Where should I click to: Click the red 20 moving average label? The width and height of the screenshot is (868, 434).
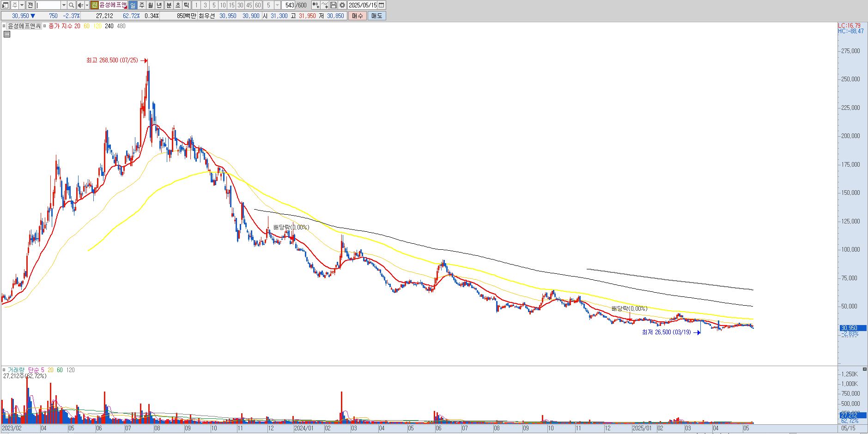tap(77, 26)
